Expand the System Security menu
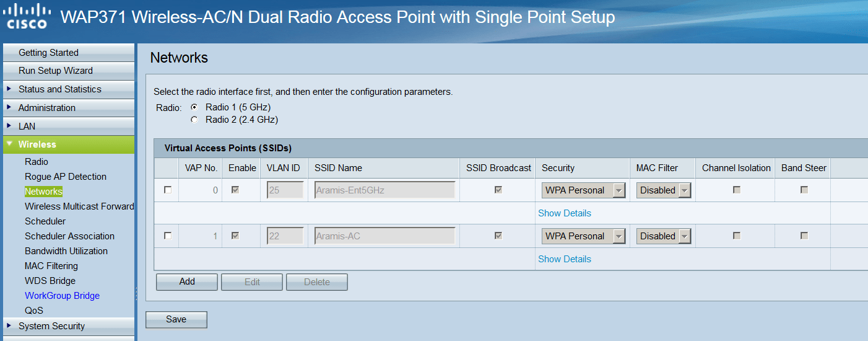Viewport: 868px width, 341px height. coord(68,326)
